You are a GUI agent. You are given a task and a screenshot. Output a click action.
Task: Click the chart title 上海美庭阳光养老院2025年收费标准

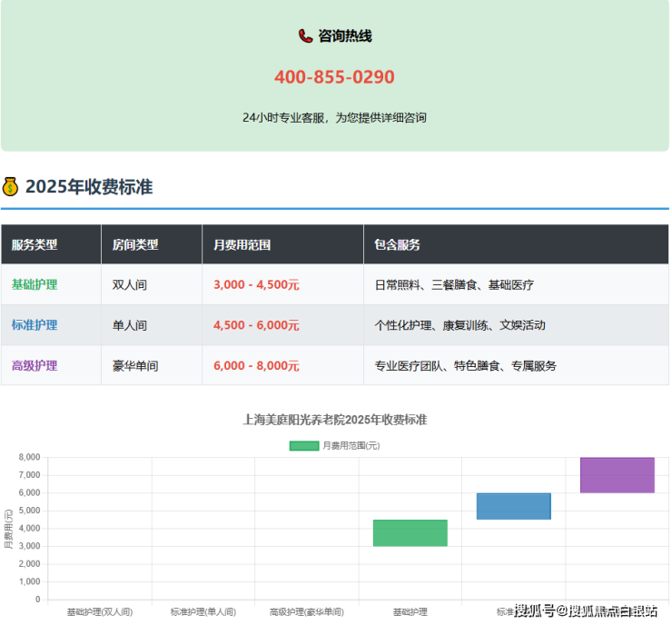(x=334, y=420)
